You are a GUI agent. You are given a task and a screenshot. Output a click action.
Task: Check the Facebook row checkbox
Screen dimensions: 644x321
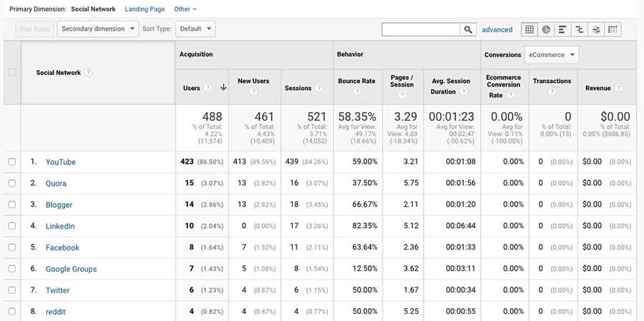(x=12, y=247)
